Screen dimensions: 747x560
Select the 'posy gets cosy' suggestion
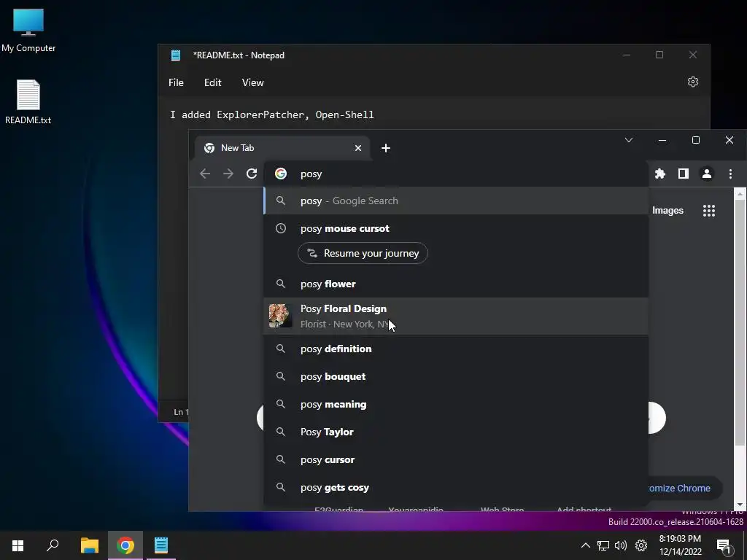pos(456,487)
